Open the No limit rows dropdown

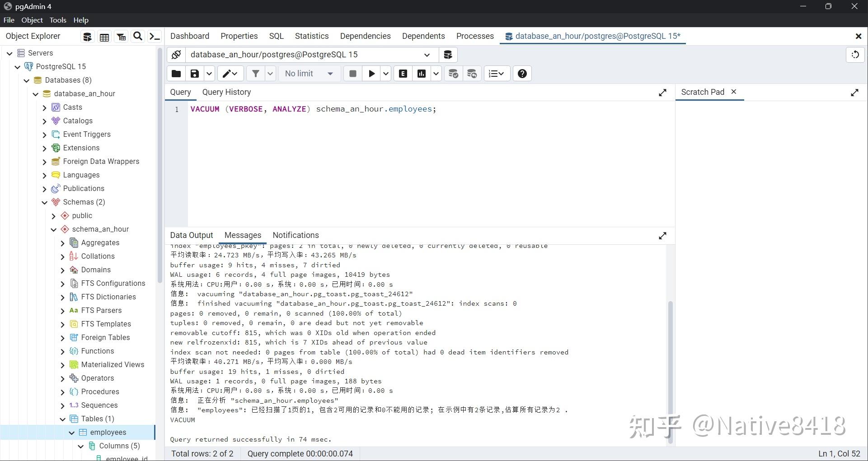coord(309,73)
